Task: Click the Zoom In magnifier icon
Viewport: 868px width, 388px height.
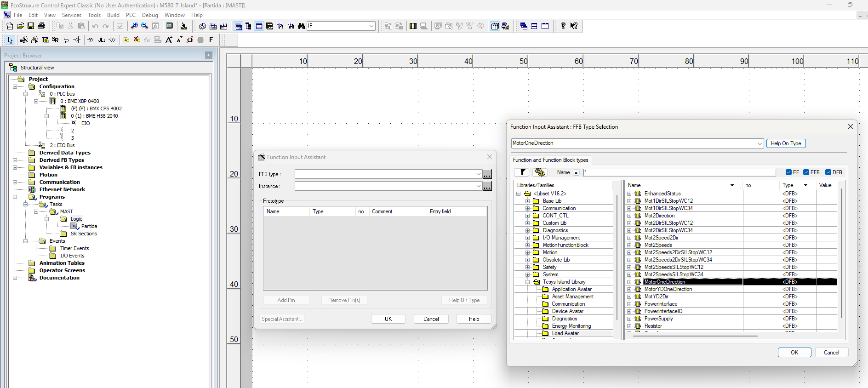Action: [134, 26]
